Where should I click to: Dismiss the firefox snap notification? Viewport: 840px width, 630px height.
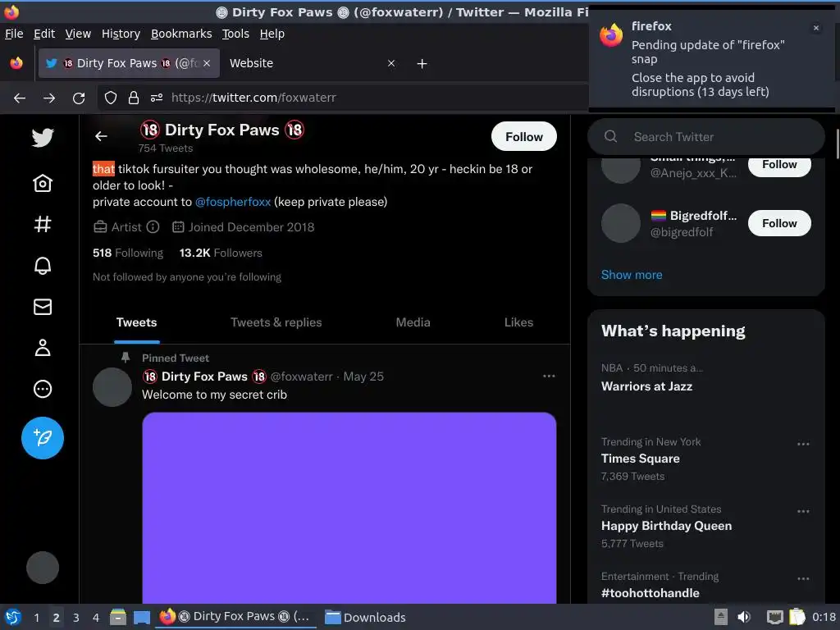pos(816,28)
